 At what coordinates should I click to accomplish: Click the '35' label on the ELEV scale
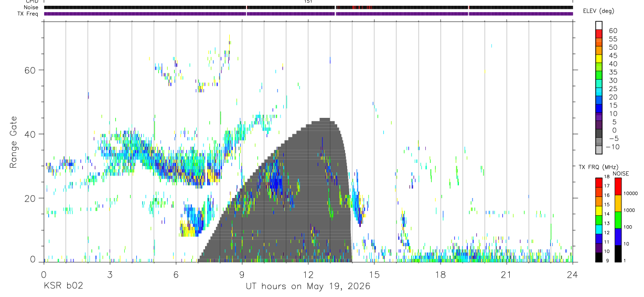612,72
